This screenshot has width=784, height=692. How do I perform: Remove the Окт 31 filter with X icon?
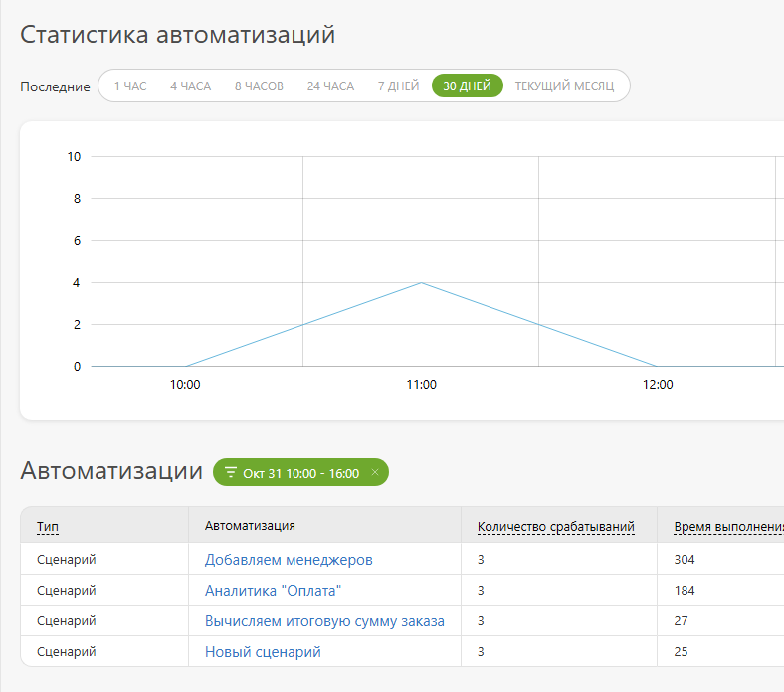click(x=375, y=472)
